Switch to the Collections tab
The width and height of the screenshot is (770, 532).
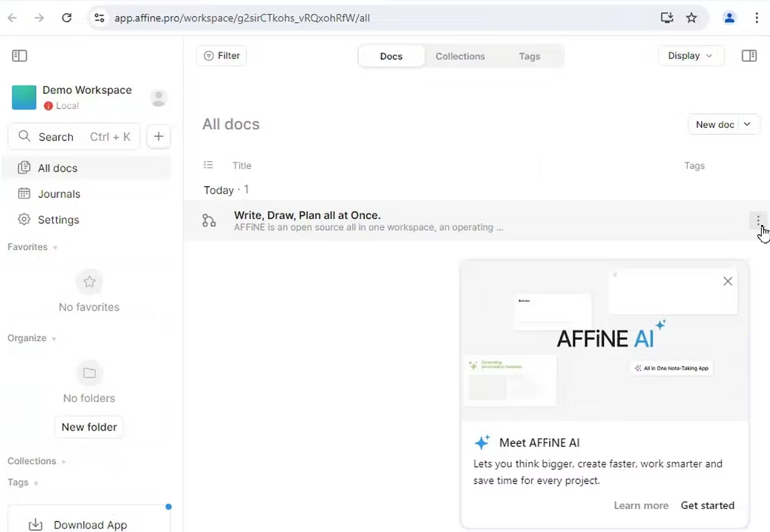tap(460, 56)
